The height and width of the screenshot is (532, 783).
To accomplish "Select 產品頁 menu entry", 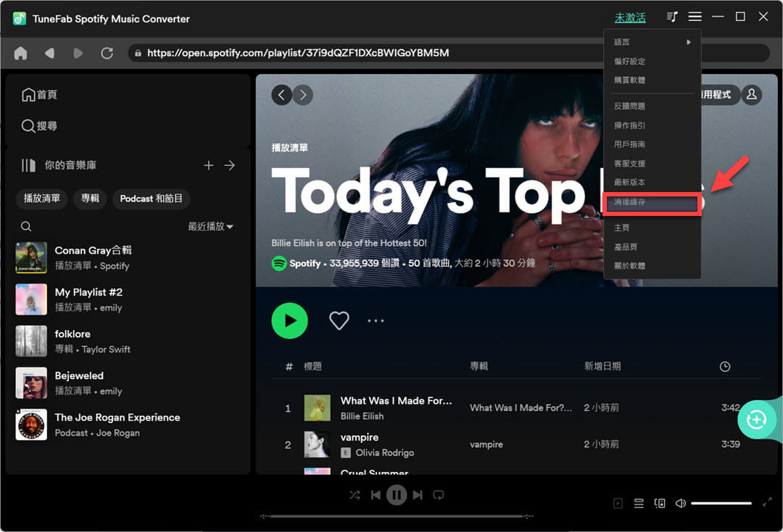I will click(x=652, y=246).
